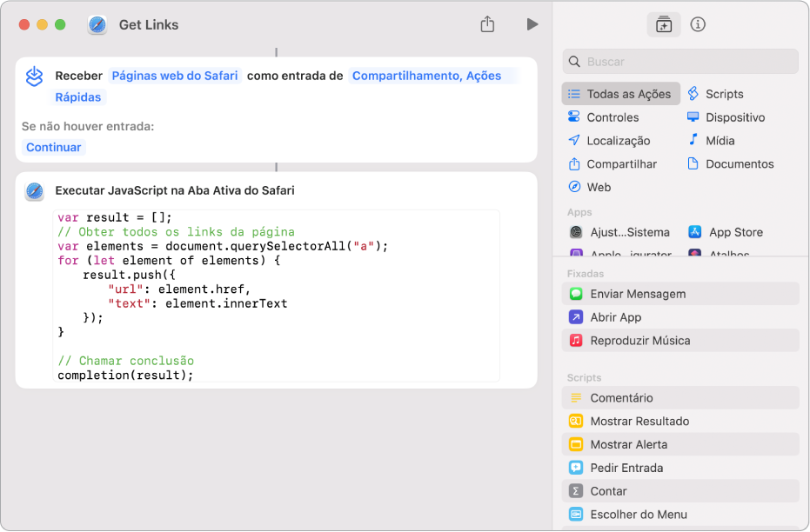Open the Localização category

coord(618,141)
